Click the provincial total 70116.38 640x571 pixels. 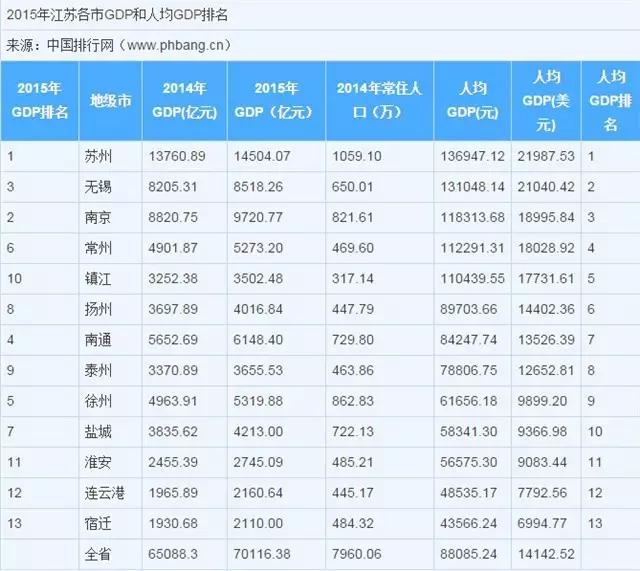pyautogui.click(x=262, y=554)
